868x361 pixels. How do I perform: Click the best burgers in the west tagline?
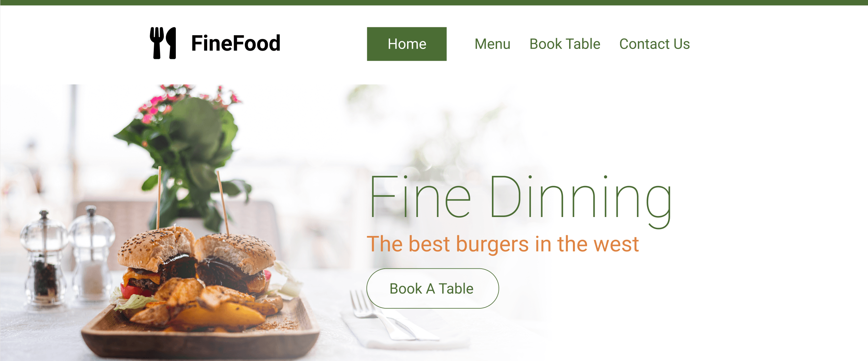pos(503,245)
